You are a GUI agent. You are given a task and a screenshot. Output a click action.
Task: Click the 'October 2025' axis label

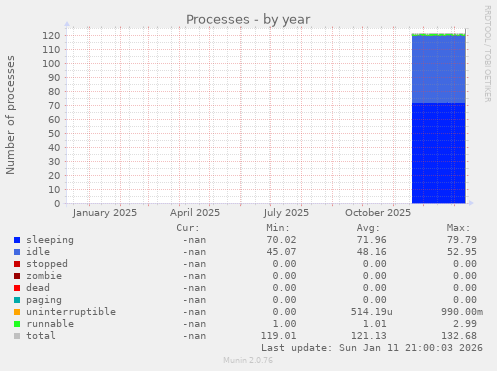378,213
